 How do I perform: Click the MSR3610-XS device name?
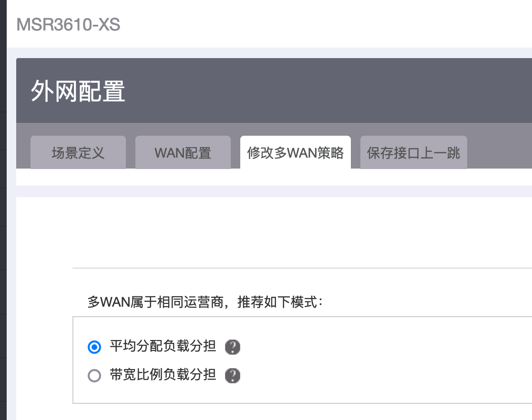click(68, 24)
